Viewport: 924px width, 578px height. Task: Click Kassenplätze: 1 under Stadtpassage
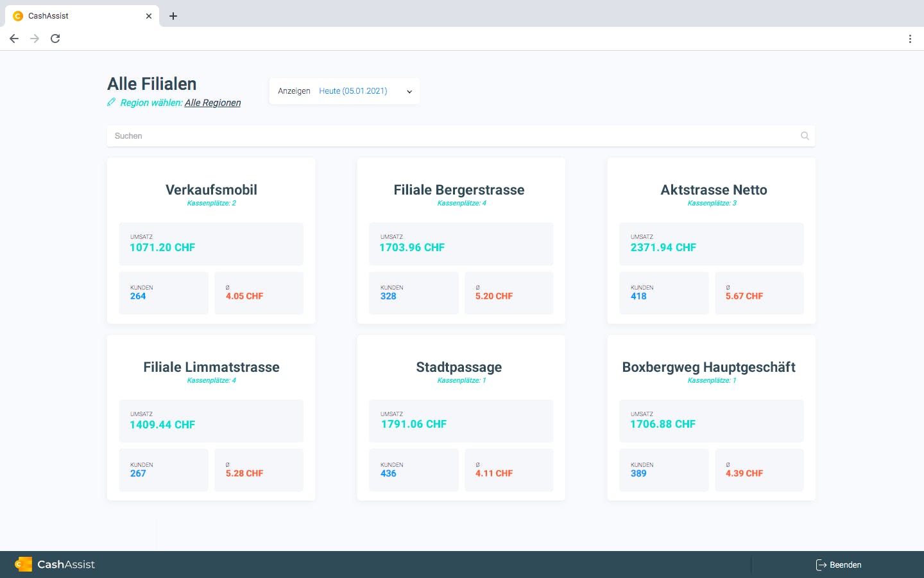pyautogui.click(x=461, y=380)
